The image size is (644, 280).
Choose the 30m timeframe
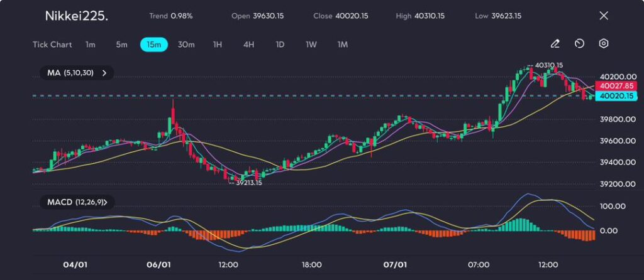pos(186,45)
